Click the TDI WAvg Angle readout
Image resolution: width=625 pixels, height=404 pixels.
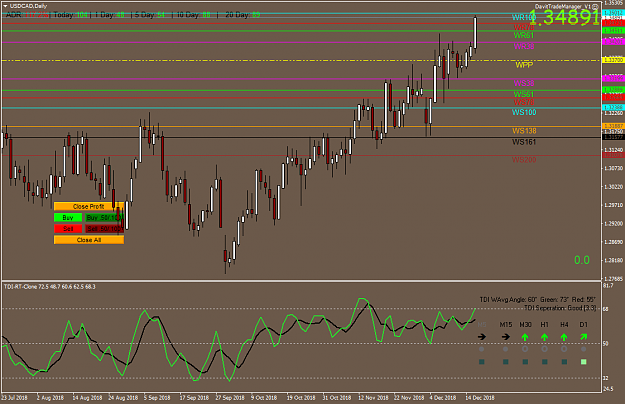point(537,300)
